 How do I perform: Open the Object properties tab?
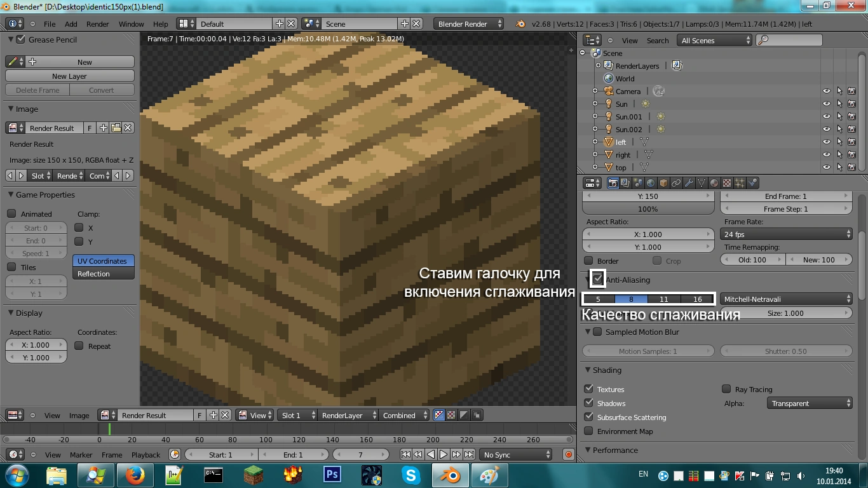(664, 183)
